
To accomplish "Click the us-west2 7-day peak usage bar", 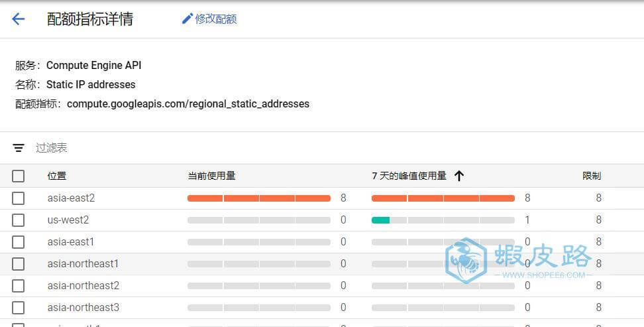I will pyautogui.click(x=443, y=220).
